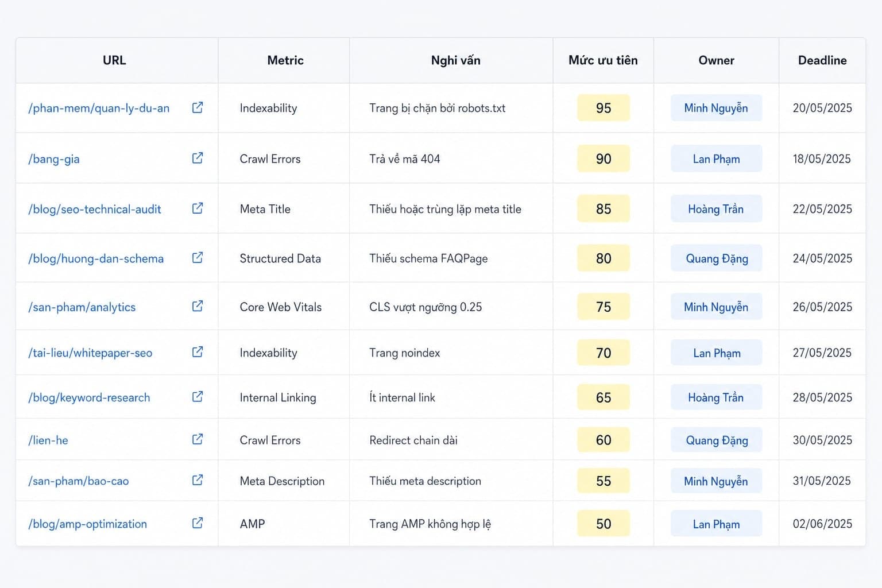Follow the /blog/amp-optimization link

(x=88, y=524)
